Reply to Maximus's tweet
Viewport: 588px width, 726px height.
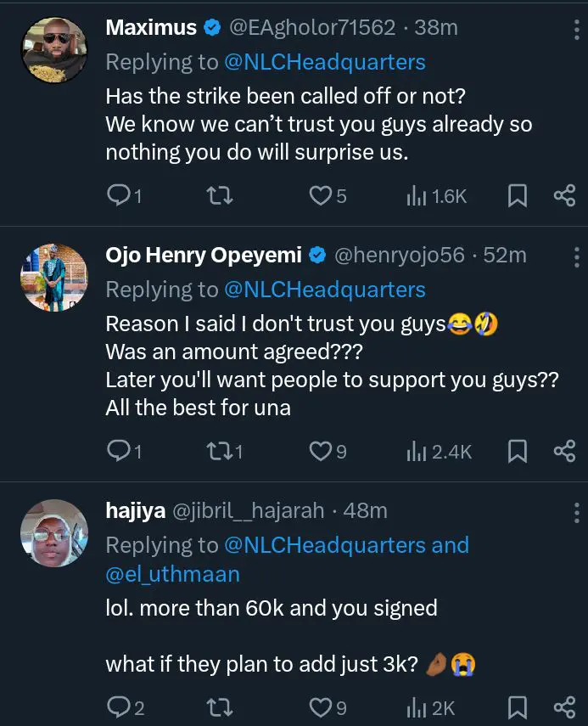click(117, 196)
